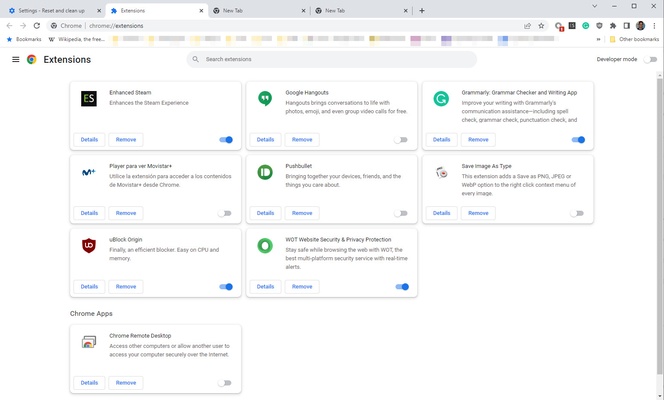This screenshot has width=664, height=400.
Task: Share this page via the share icon
Action: (x=527, y=26)
